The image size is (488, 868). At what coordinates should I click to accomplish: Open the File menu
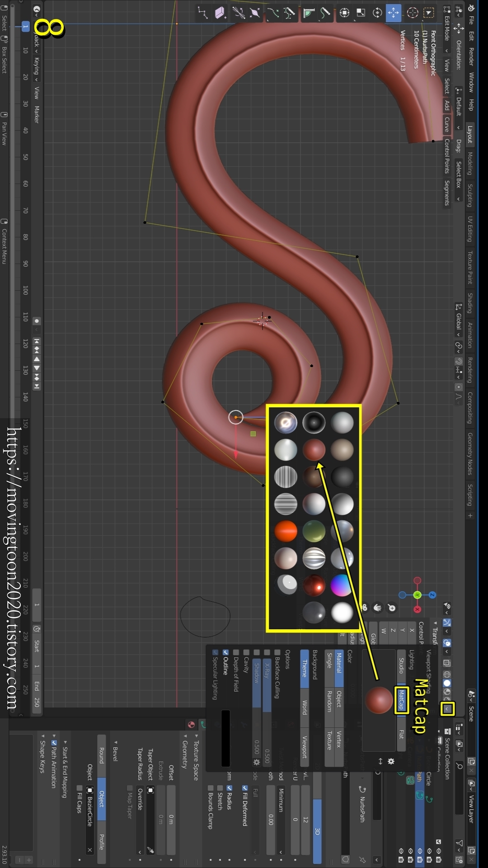[471, 20]
